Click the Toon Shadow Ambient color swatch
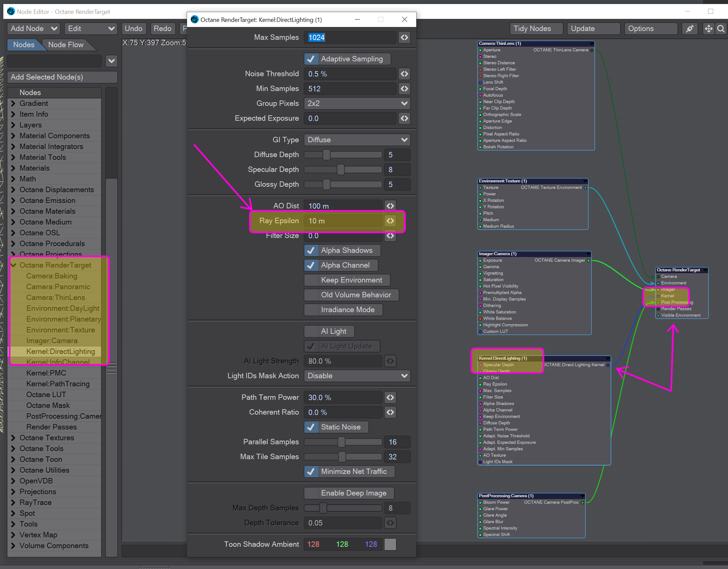The width and height of the screenshot is (728, 569). [390, 544]
